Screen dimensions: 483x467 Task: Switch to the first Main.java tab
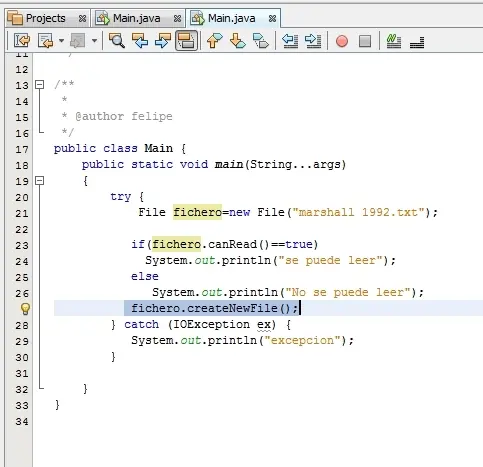click(x=137, y=18)
